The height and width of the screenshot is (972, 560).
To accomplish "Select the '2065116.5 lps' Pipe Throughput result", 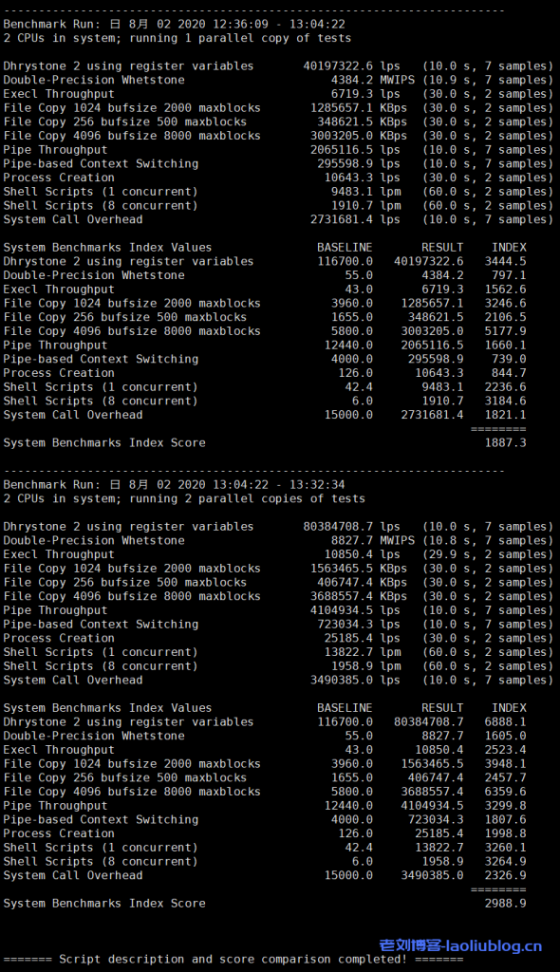I will point(355,150).
